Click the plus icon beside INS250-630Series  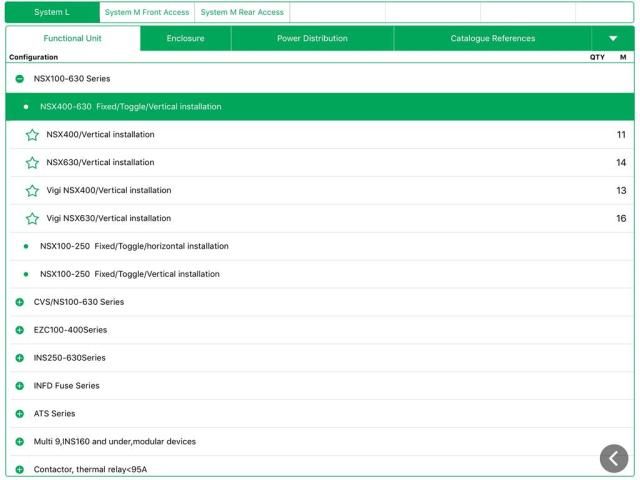20,358
